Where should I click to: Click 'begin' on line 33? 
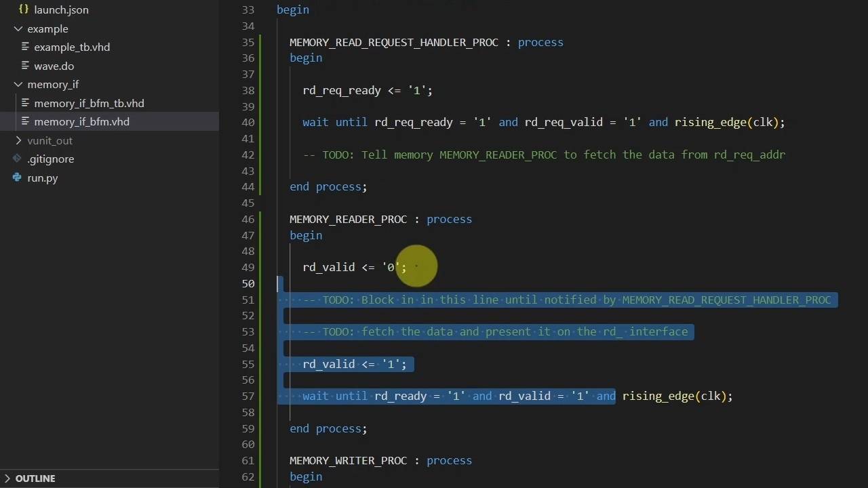click(x=293, y=9)
